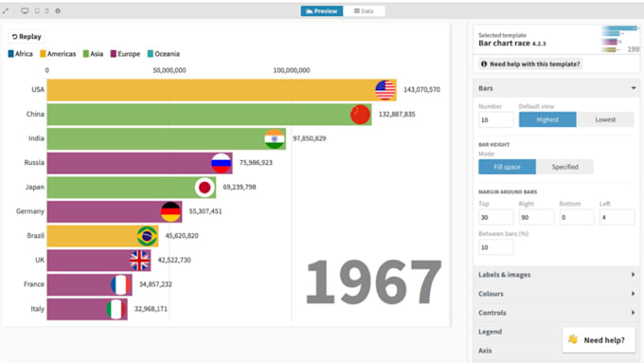The image size is (644, 363).
Task: Expand the Colours section
Action: click(x=557, y=294)
